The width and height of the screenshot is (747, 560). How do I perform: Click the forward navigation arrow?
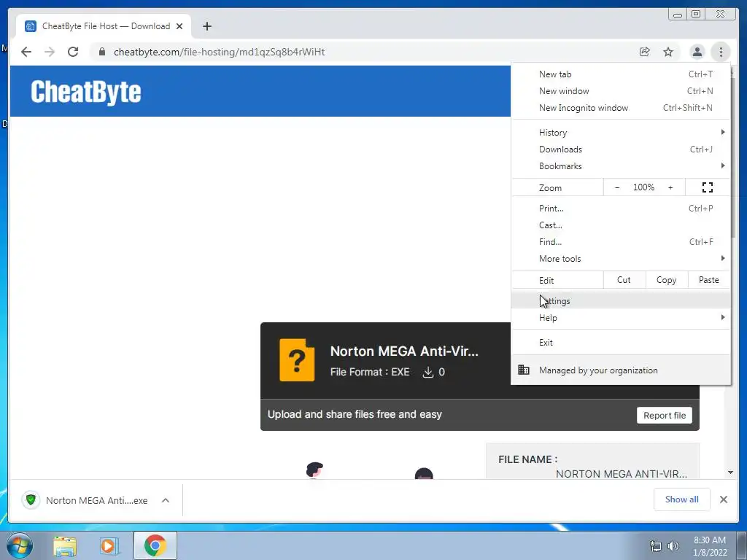click(x=50, y=52)
